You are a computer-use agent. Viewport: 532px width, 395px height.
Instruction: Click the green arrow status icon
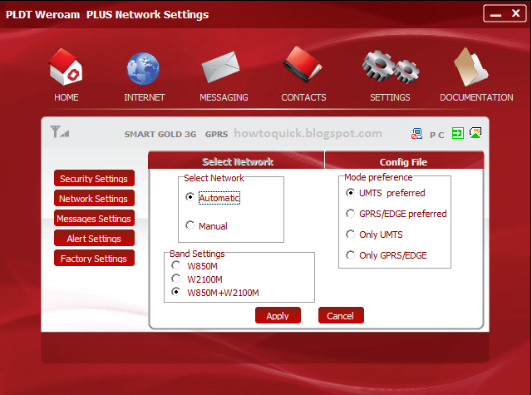(x=458, y=133)
